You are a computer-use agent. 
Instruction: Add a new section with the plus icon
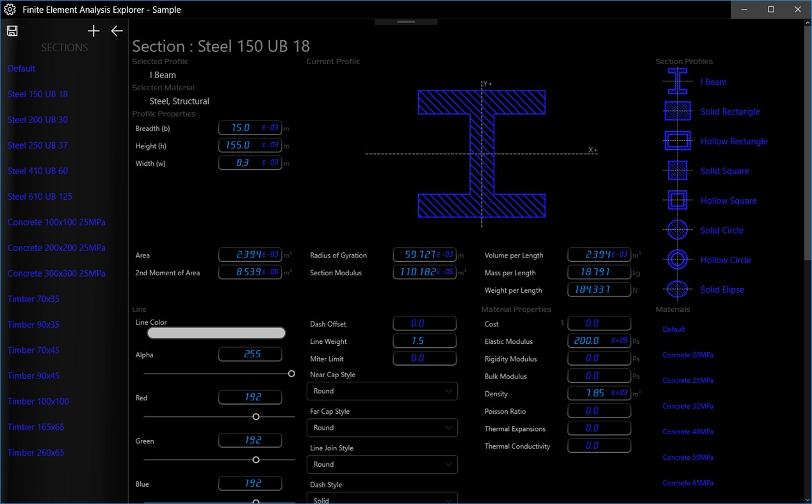(93, 30)
